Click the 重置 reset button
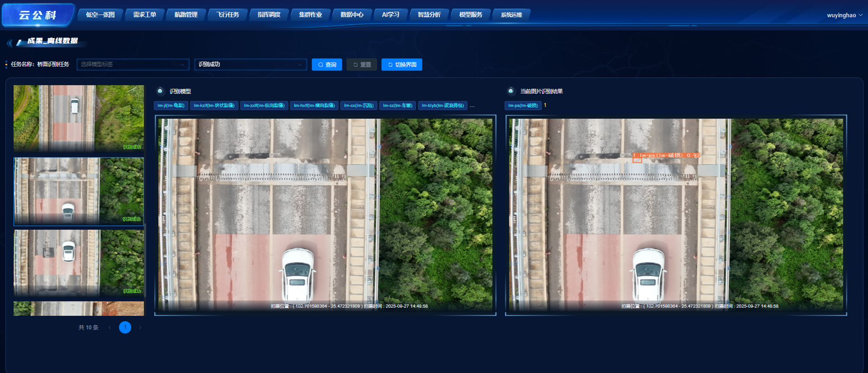This screenshot has height=373, width=868. [x=362, y=65]
